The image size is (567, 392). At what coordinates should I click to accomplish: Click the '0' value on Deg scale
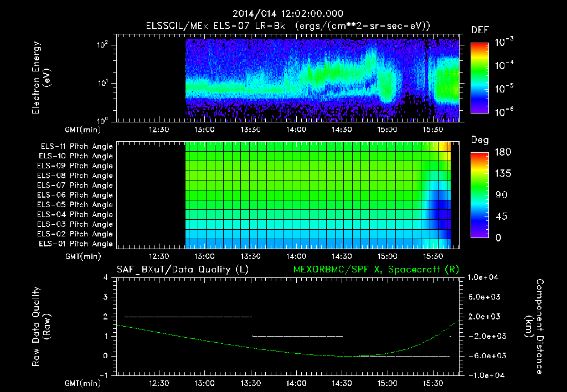(498, 238)
